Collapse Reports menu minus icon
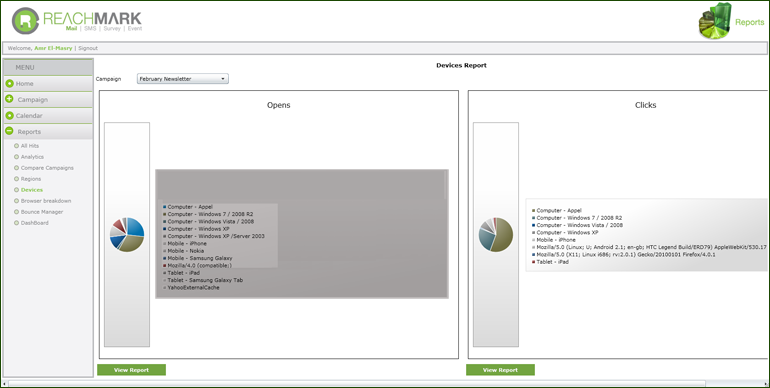The width and height of the screenshot is (770, 388). 9,131
